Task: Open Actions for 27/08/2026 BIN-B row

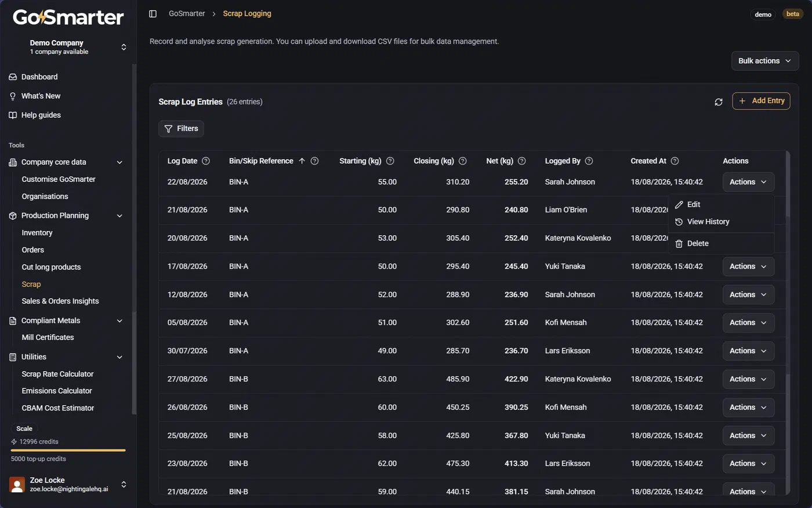Action: 748,379
